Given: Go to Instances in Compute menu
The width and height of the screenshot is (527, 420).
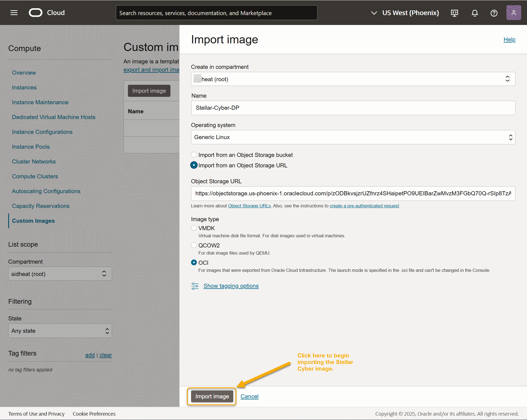Looking at the screenshot, I should [x=24, y=88].
